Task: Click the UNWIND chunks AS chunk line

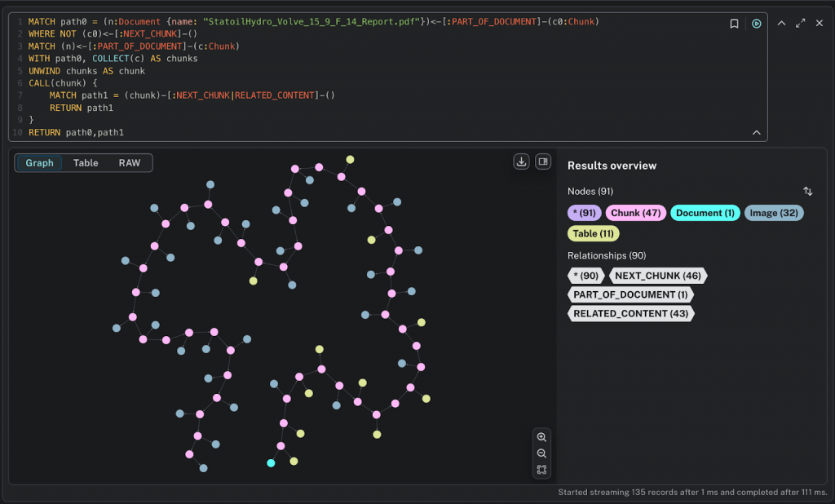Action: point(86,71)
